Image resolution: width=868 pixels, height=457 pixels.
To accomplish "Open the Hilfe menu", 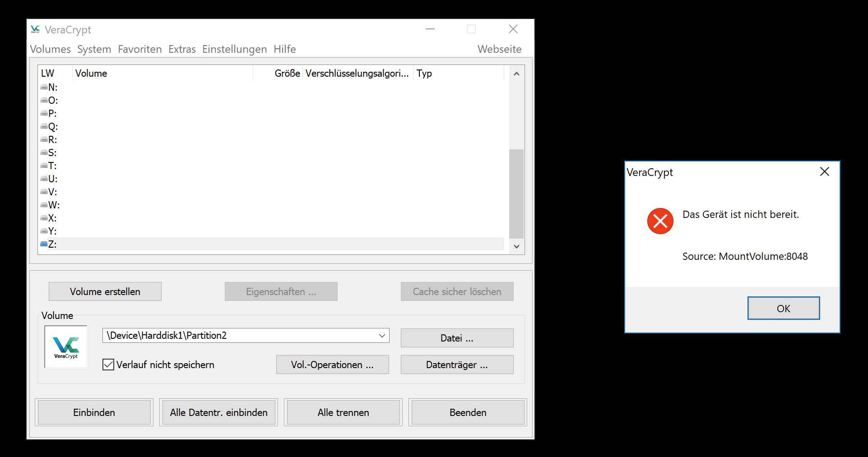I will click(285, 49).
